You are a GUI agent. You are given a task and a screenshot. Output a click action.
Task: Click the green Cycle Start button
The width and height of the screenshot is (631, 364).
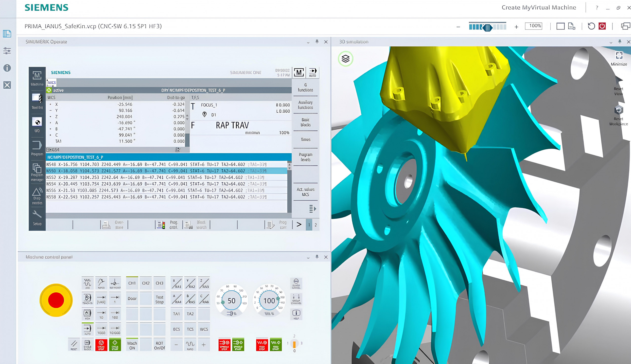tap(115, 345)
